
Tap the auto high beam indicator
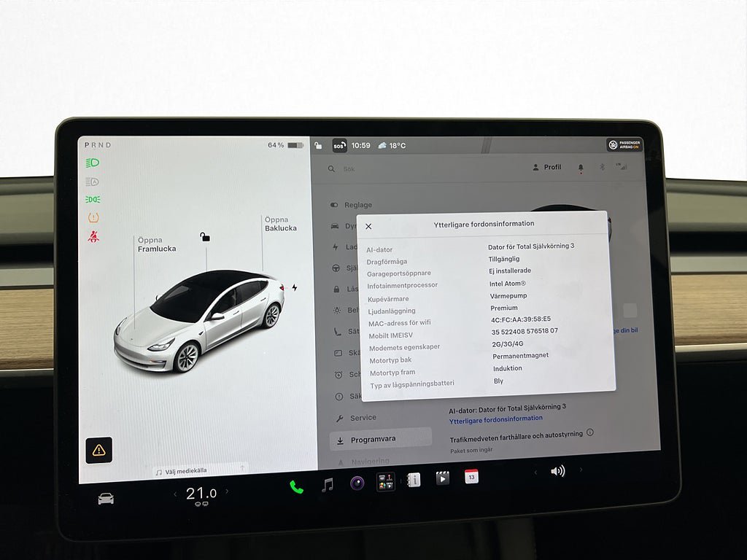(x=93, y=182)
